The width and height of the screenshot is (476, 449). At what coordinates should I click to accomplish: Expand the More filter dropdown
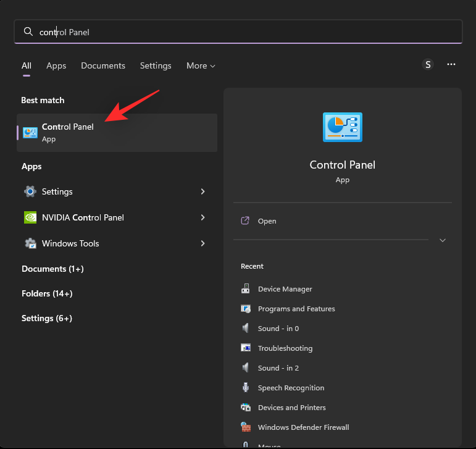(x=201, y=65)
